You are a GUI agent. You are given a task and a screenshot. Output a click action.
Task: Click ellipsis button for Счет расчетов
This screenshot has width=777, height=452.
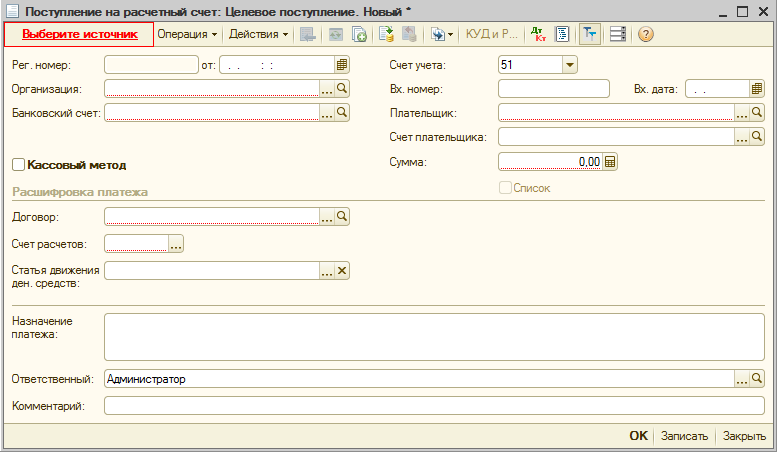[x=176, y=244]
